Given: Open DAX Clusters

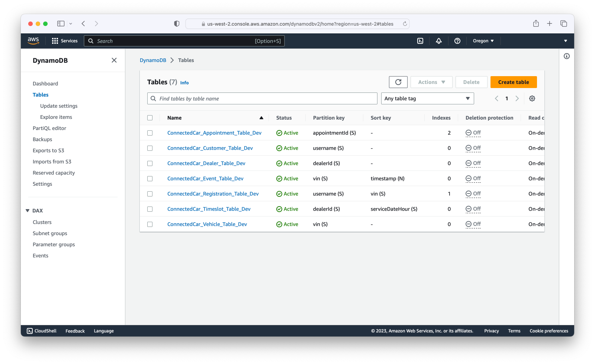Looking at the screenshot, I should coord(42,222).
